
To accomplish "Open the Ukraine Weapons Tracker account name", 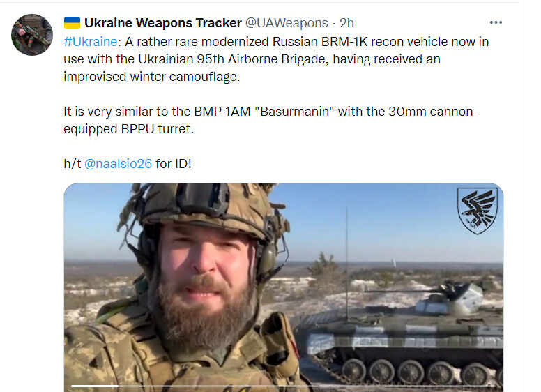I will coord(163,23).
